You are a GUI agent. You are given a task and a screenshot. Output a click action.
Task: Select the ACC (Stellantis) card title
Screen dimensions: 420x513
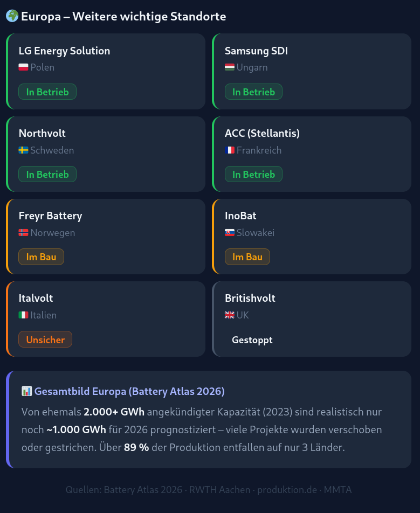262,133
